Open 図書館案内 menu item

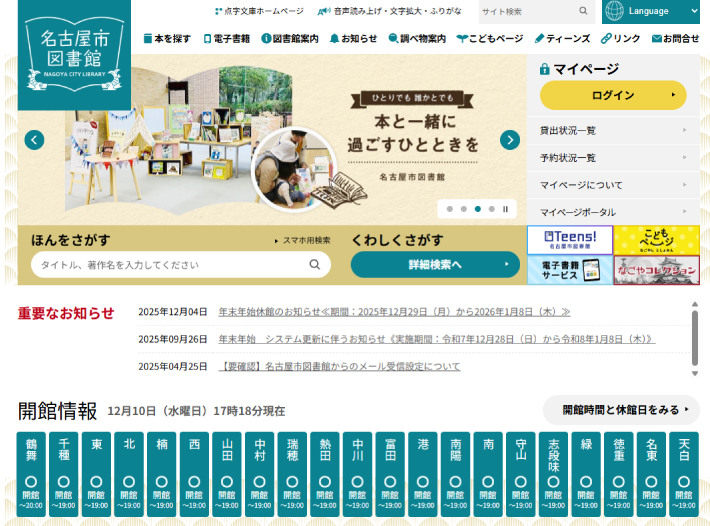[x=290, y=39]
